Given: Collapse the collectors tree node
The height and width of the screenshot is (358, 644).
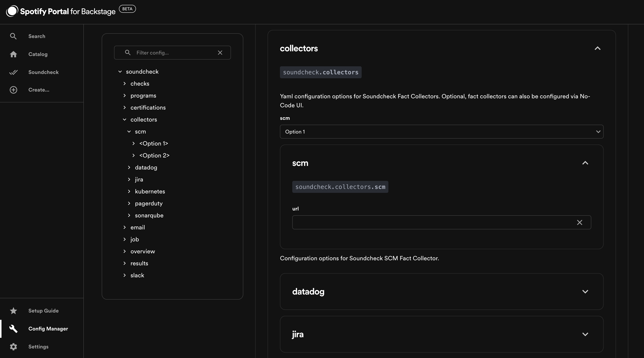Looking at the screenshot, I should coord(125,120).
